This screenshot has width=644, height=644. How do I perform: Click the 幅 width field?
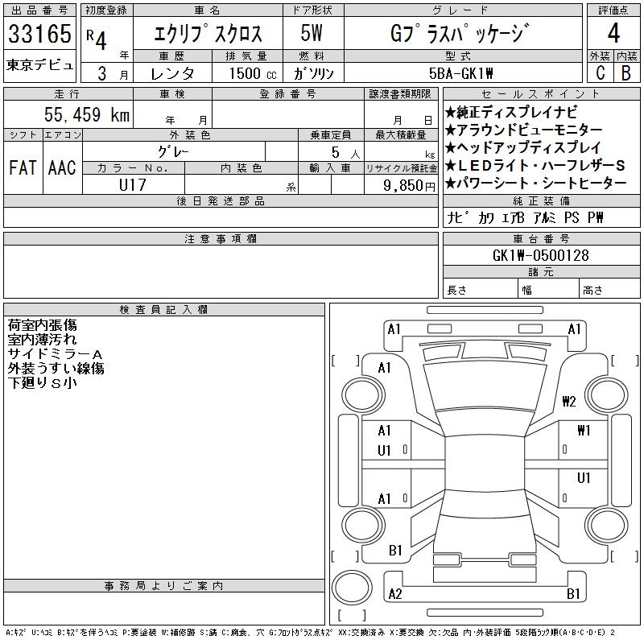tap(548, 288)
